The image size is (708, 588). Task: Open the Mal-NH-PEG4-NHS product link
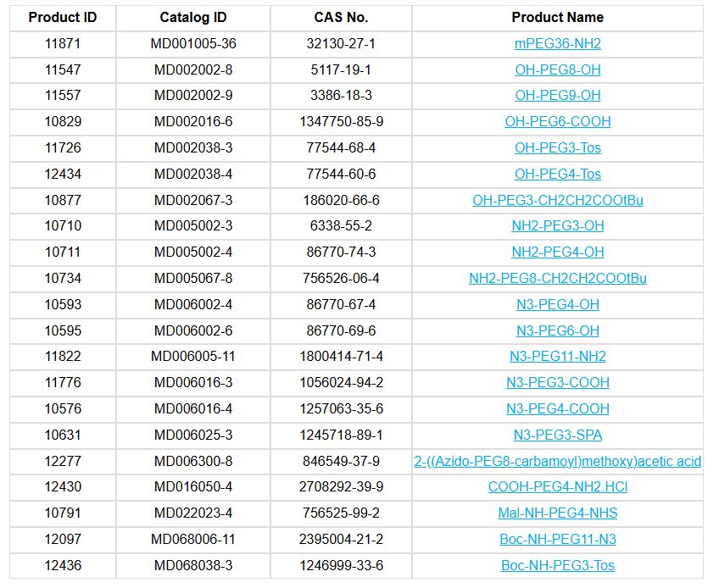point(558,513)
